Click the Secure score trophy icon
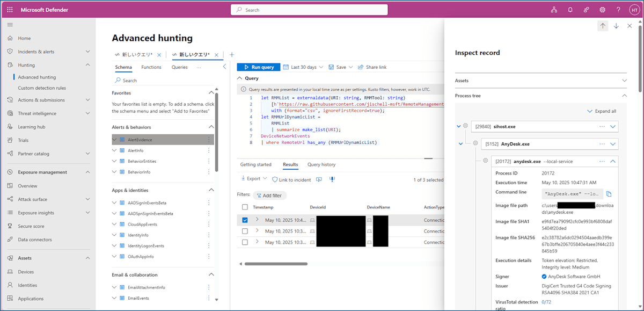Viewport: 644px width, 311px height. (10, 226)
